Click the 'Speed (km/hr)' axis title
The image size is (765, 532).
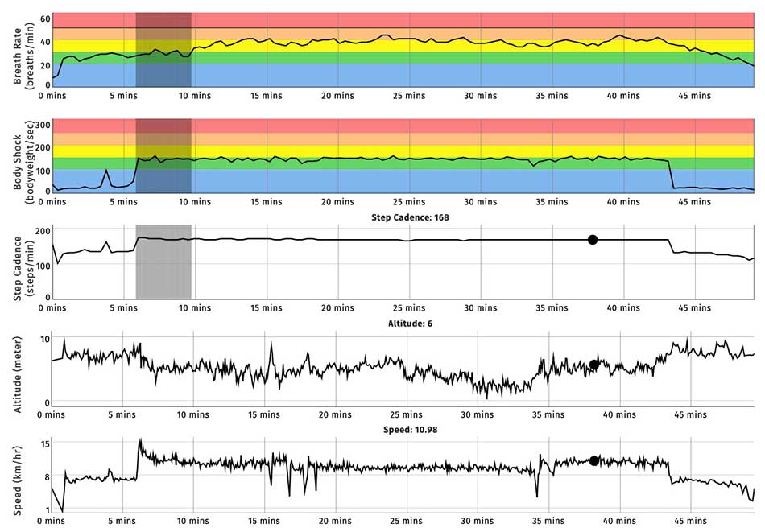[18, 480]
